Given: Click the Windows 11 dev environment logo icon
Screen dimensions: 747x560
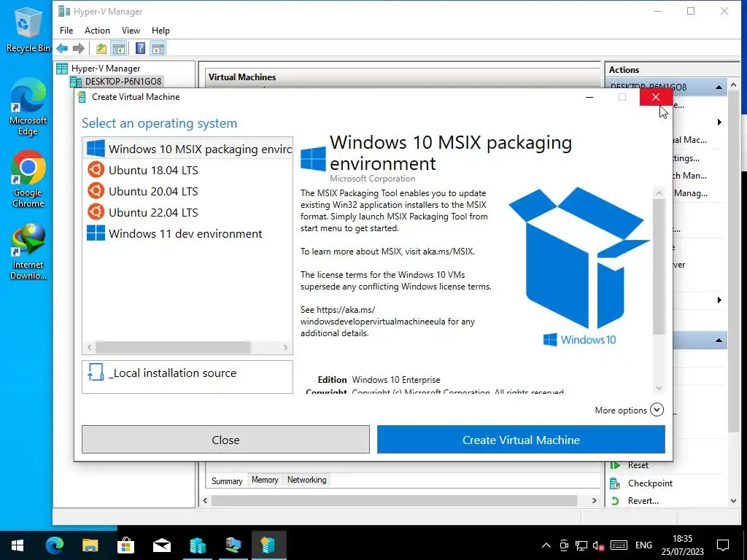Looking at the screenshot, I should (x=96, y=233).
